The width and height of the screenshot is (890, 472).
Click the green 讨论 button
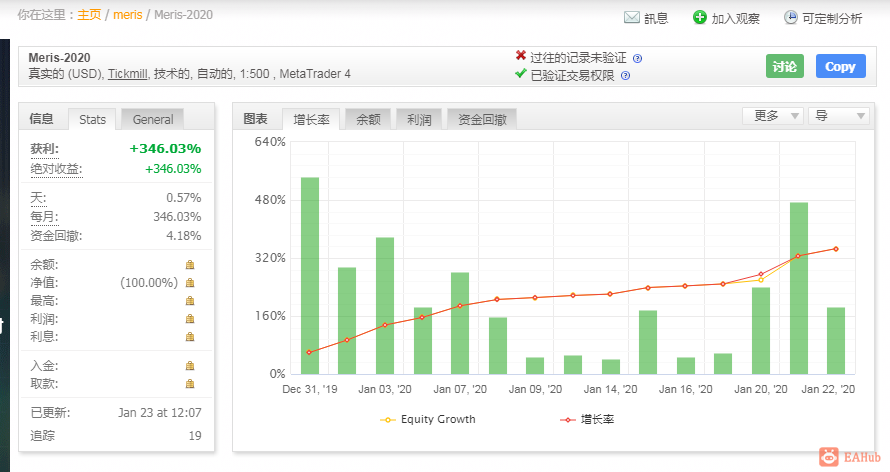(x=785, y=66)
